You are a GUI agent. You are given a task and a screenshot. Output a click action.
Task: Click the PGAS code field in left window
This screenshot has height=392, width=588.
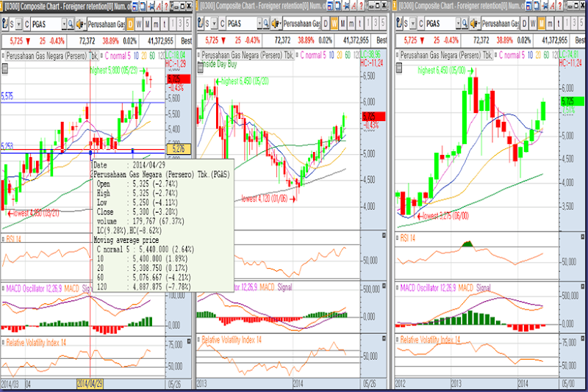pos(46,24)
